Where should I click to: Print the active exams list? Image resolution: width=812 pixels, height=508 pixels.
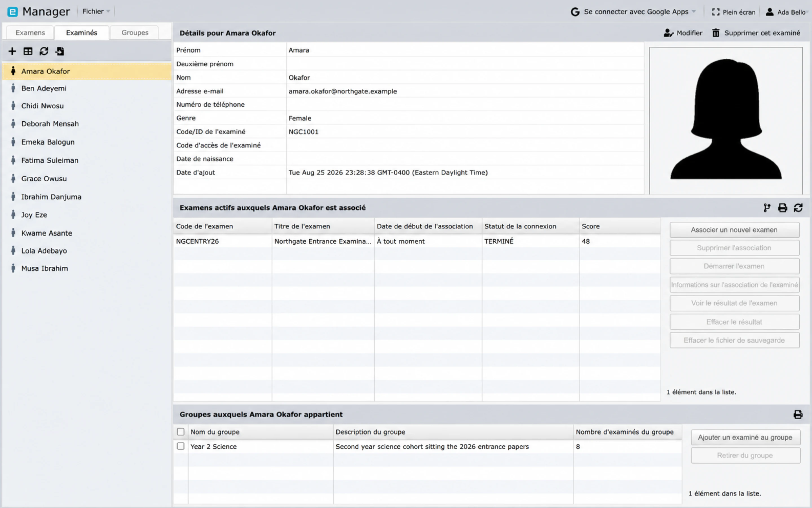pyautogui.click(x=783, y=208)
